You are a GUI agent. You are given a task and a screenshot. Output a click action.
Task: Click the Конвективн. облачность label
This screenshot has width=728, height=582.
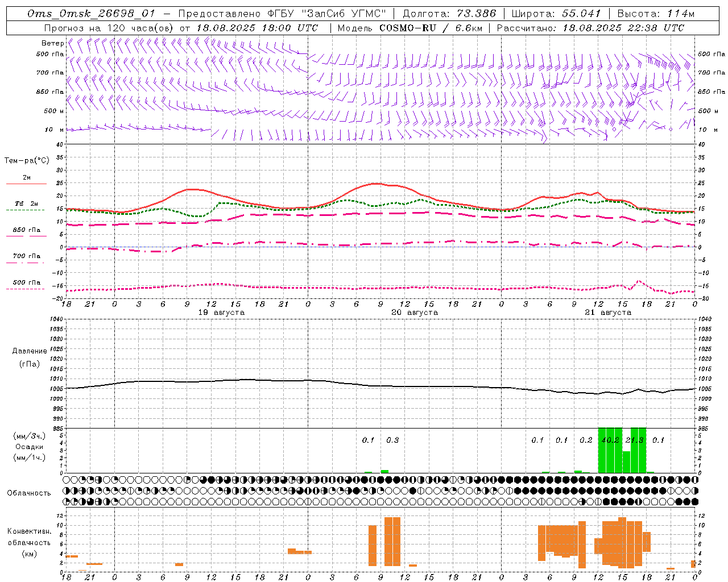coord(29,542)
